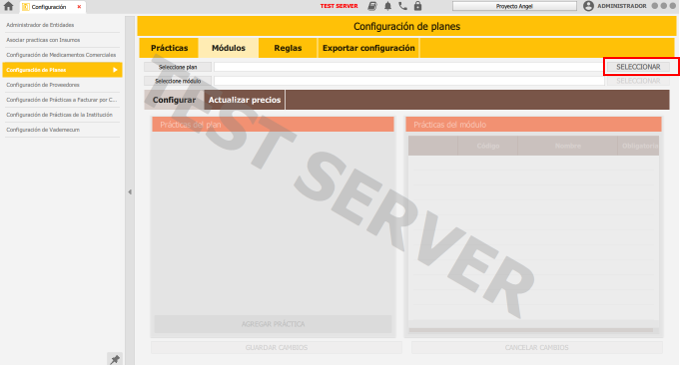Open the Configuración tab
This screenshot has width=681, height=365.
(x=48, y=7)
